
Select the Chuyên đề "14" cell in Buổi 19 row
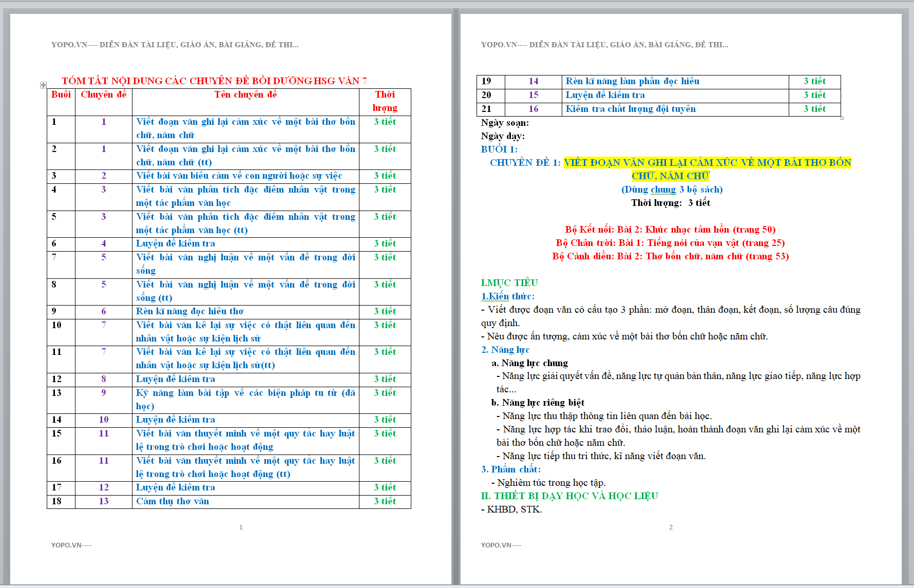(534, 81)
